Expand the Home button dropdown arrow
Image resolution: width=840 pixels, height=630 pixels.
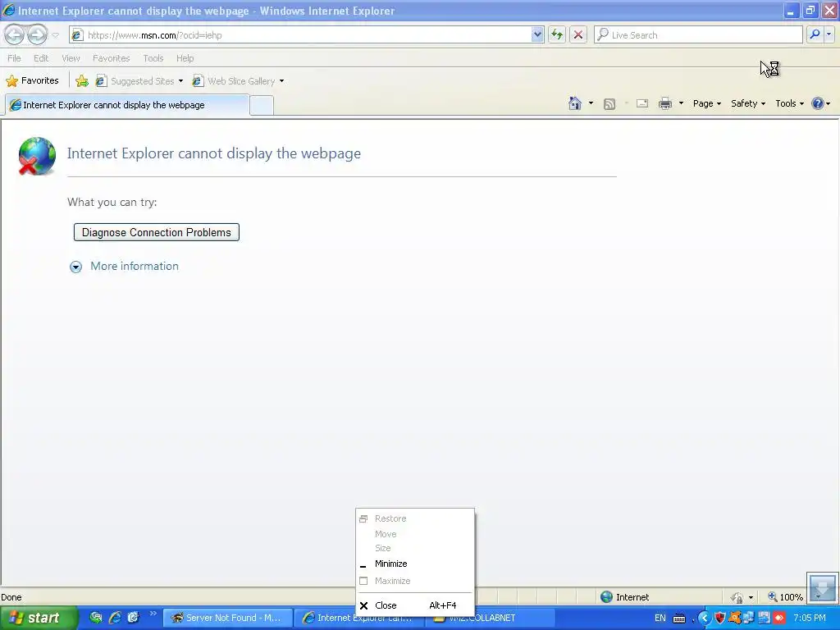tap(591, 103)
